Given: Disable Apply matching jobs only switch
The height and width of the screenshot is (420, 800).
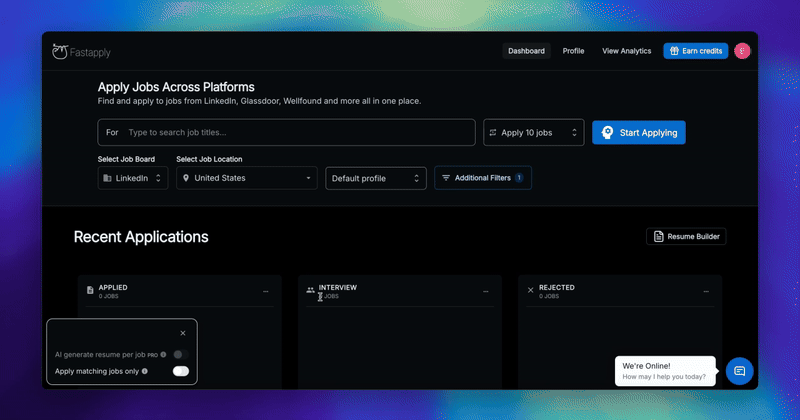Looking at the screenshot, I should (180, 371).
